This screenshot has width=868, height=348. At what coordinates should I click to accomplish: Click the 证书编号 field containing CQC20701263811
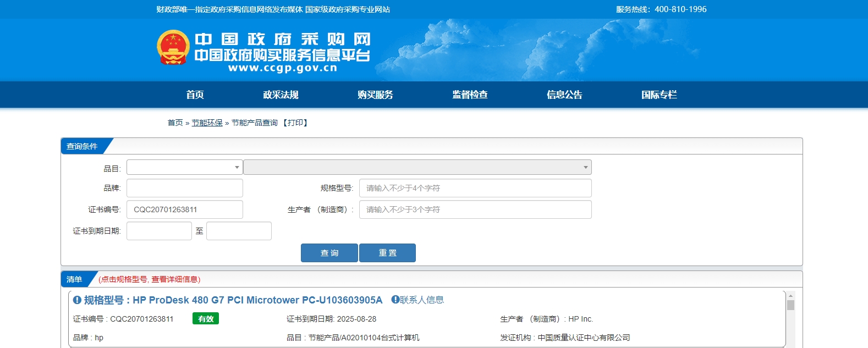[185, 209]
